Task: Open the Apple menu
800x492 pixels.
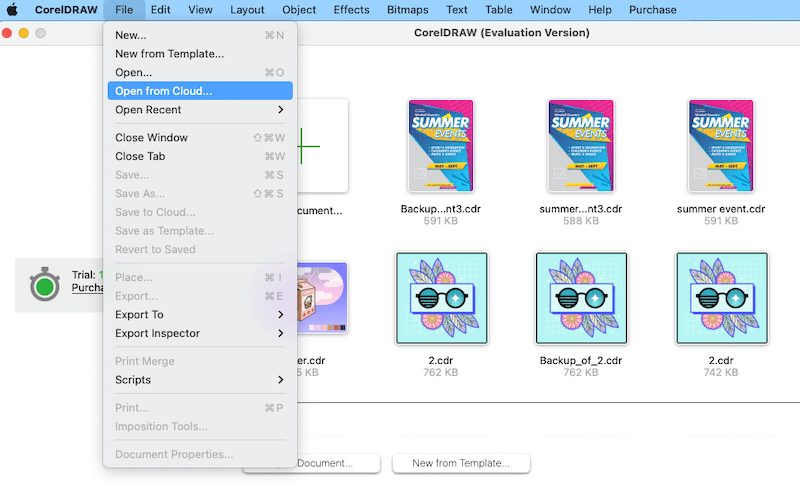Action: pyautogui.click(x=12, y=10)
